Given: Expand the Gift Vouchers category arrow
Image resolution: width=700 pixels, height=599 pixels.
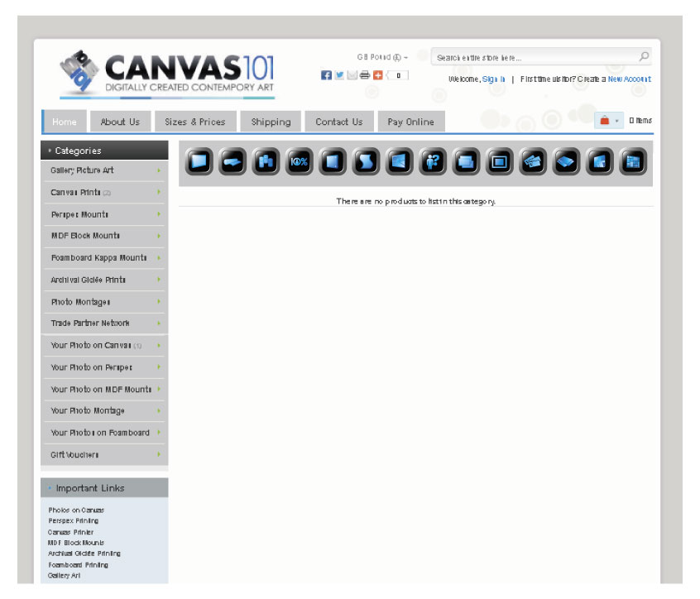Looking at the screenshot, I should point(158,455).
